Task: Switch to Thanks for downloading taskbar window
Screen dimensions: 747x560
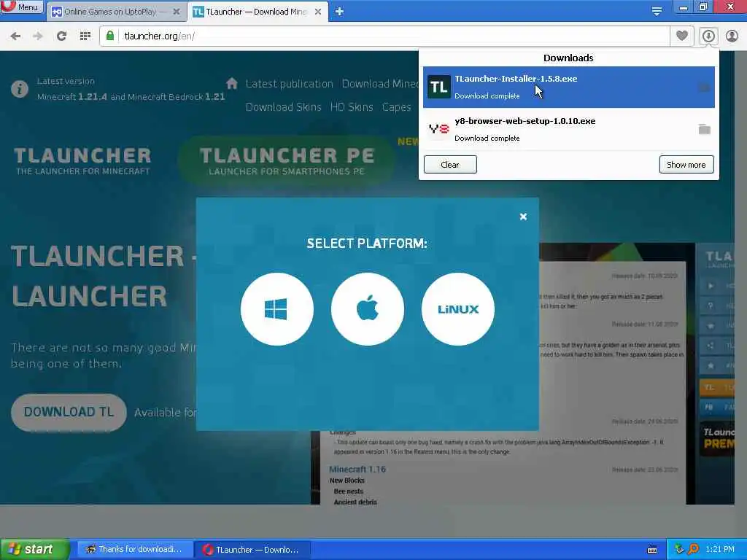Action: tap(134, 550)
